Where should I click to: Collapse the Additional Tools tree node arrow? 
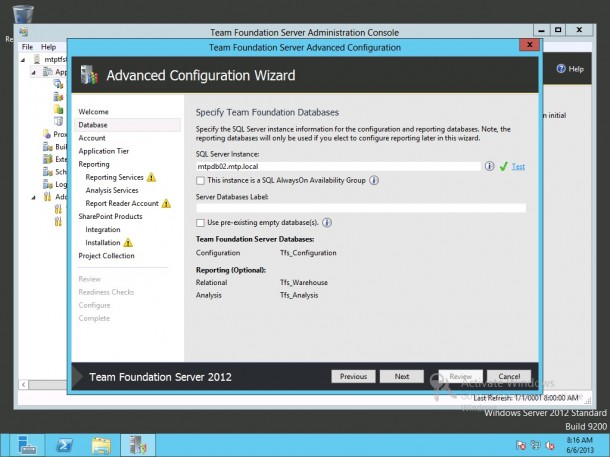[33, 198]
